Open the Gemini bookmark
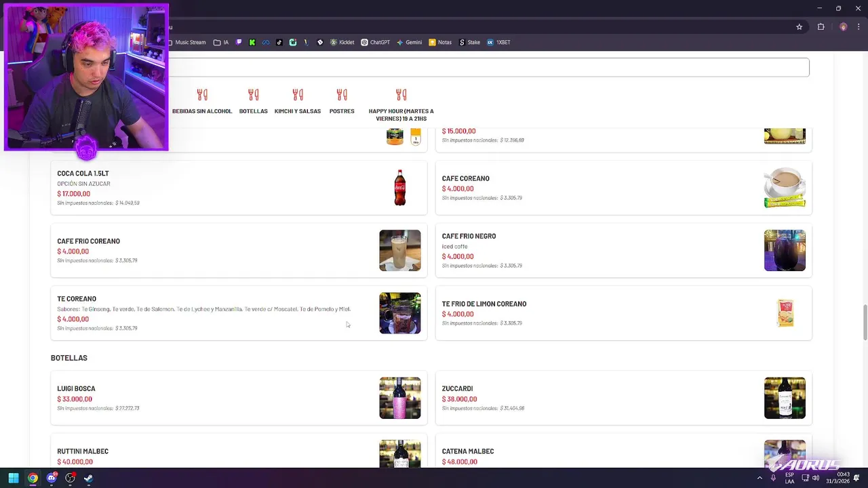Image resolution: width=868 pixels, height=488 pixels. [409, 42]
